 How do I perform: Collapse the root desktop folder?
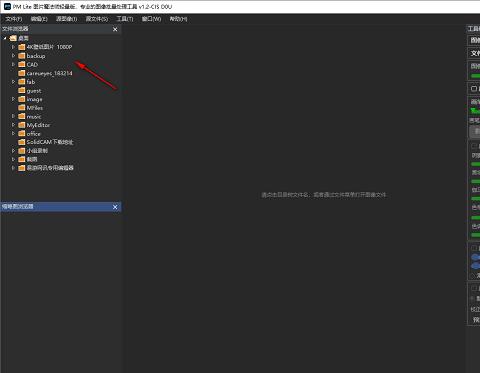(x=5, y=38)
